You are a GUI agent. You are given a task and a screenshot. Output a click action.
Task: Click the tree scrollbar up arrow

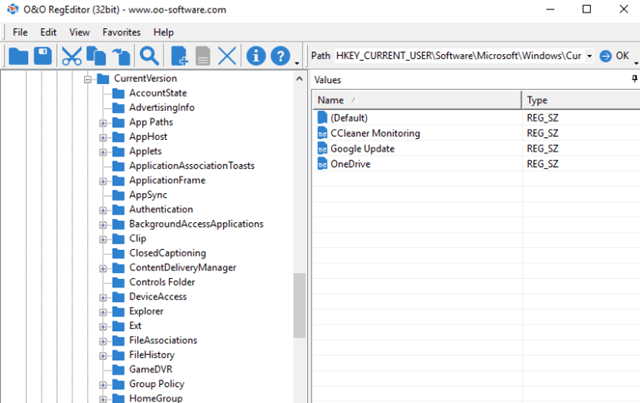tap(299, 78)
